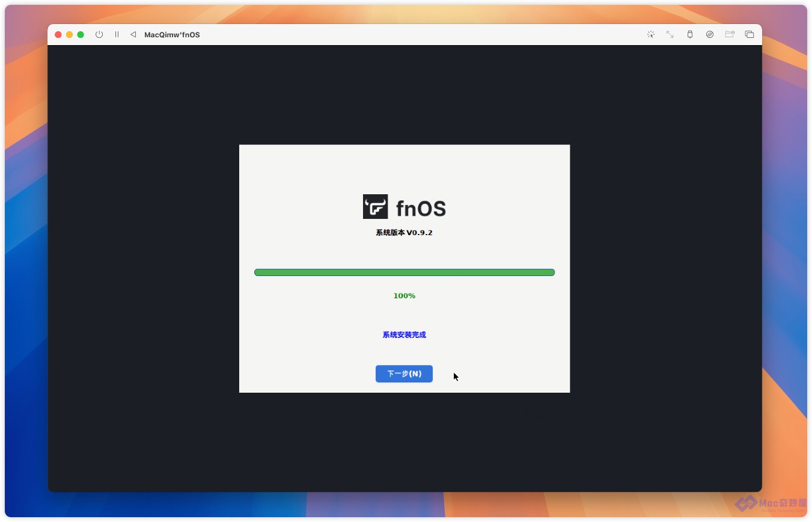Click the 100% progress label
This screenshot has width=812, height=522.
pyautogui.click(x=404, y=296)
